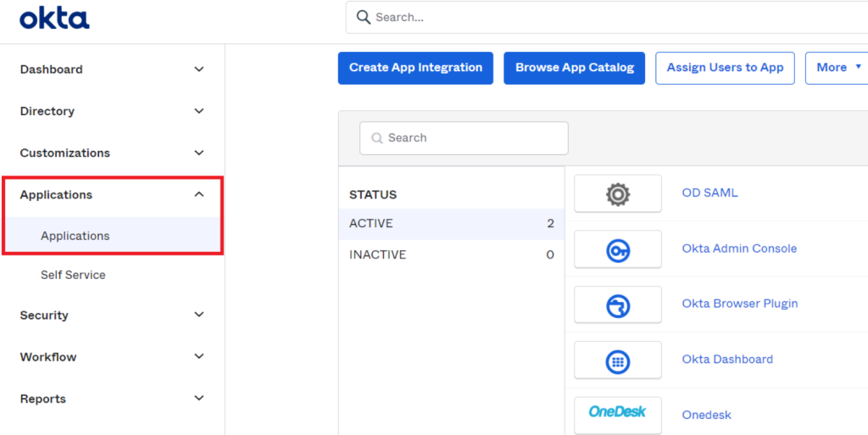Click the magnifier icon in app list search
This screenshot has width=868, height=435.
377,138
